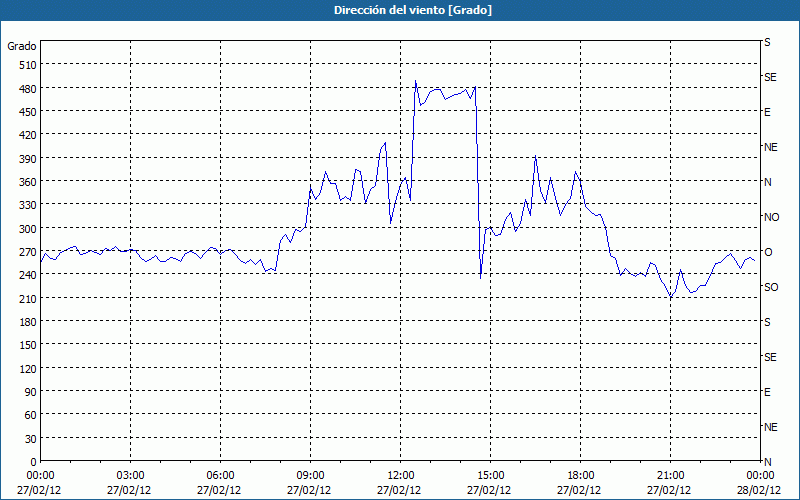Click the '90' y-axis value

[31, 392]
